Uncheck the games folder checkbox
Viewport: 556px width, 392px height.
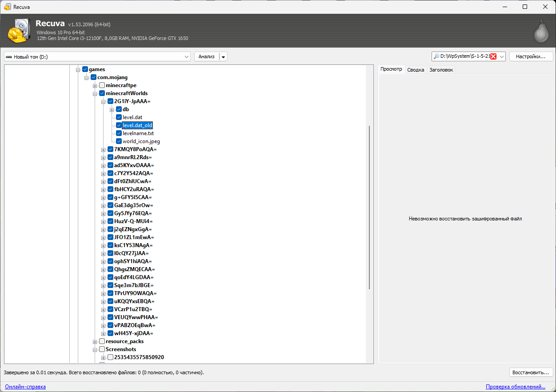(85, 69)
